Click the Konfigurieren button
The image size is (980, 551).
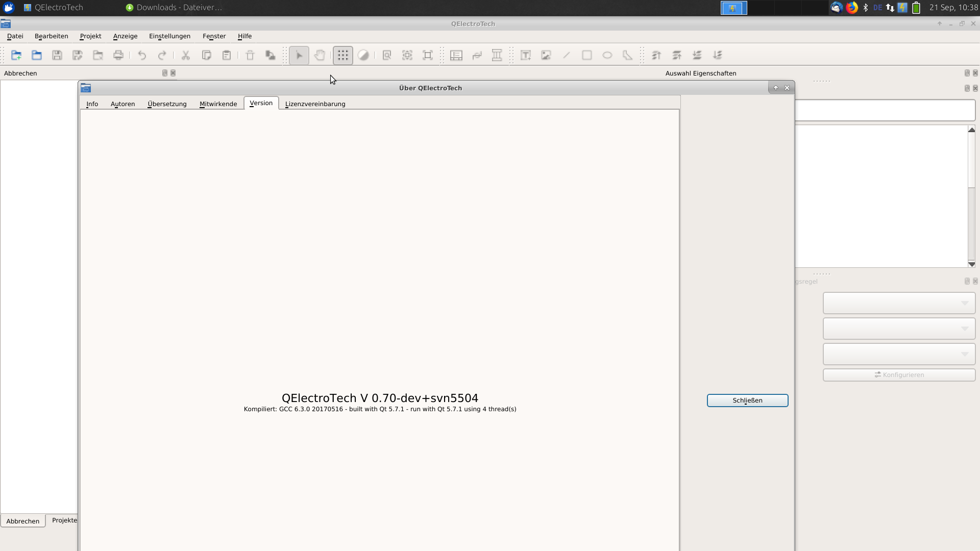tap(899, 375)
